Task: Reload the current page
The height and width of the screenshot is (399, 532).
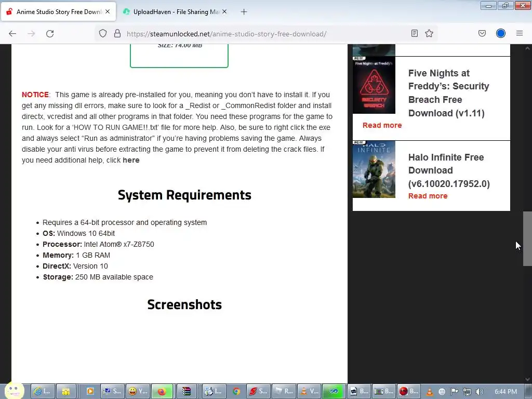Action: pos(50,34)
